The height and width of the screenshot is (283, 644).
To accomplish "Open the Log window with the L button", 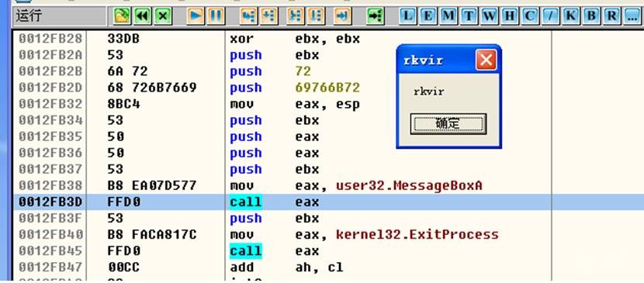I will [407, 16].
